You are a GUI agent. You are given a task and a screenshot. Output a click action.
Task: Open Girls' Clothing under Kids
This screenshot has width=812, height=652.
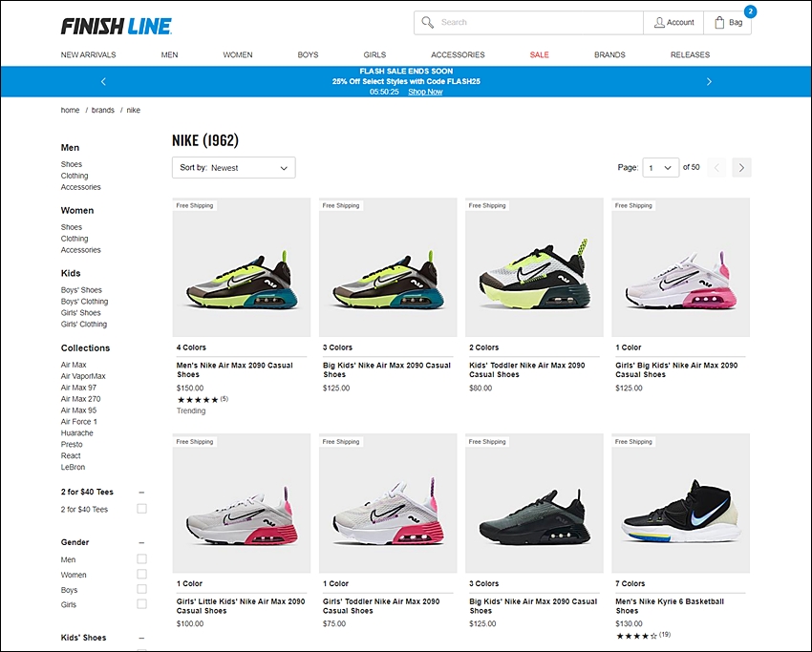point(84,325)
